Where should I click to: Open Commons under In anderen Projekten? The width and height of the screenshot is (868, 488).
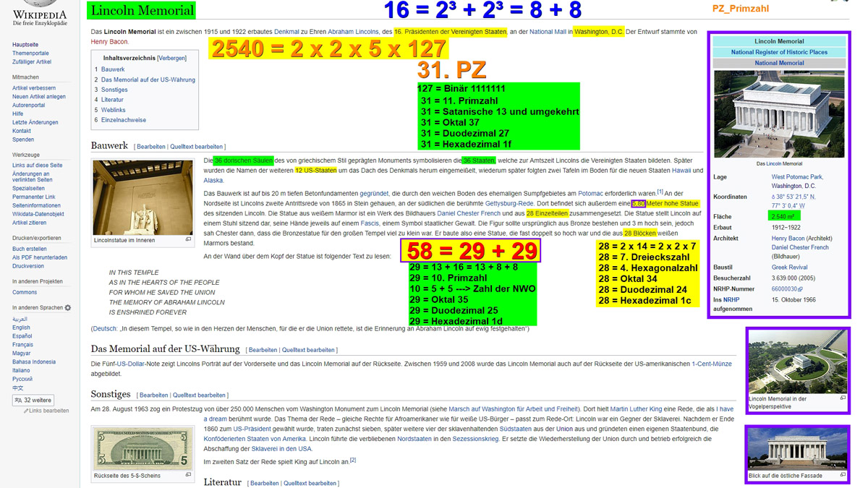coord(25,292)
